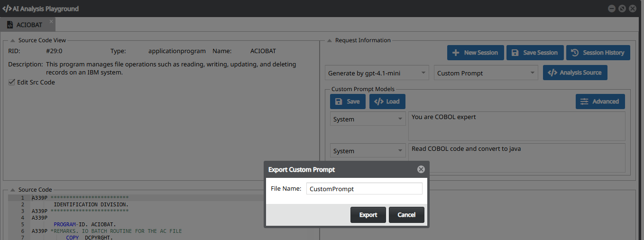
Task: Click the New Session plus button
Action: (x=475, y=53)
